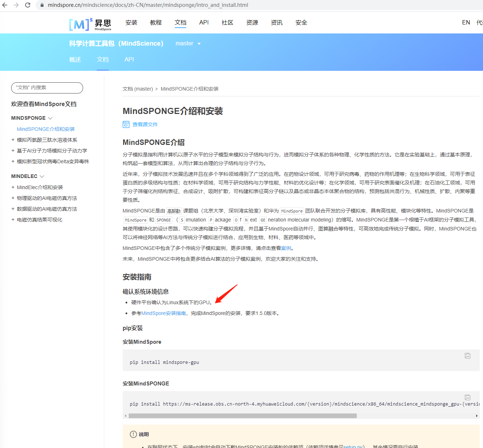This screenshot has height=448, width=483.
Task: Open the 查看源文件 link
Action: tap(145, 124)
